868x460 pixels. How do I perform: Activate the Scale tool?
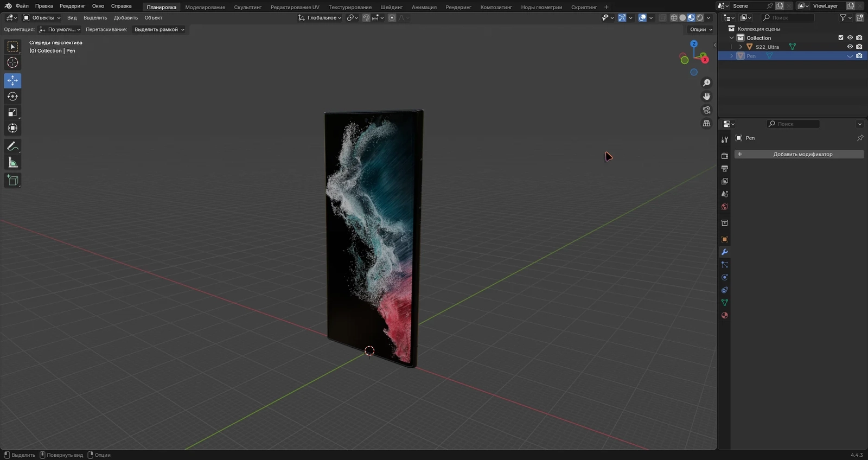tap(12, 113)
